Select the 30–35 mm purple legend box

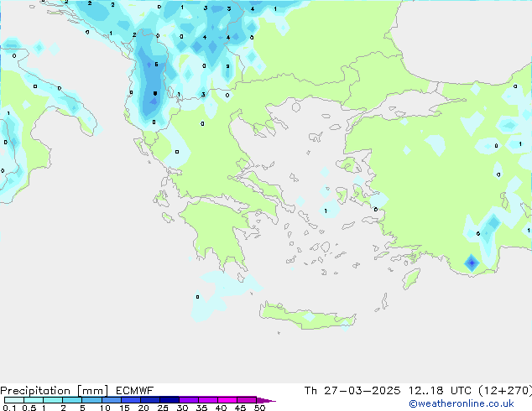(188, 400)
